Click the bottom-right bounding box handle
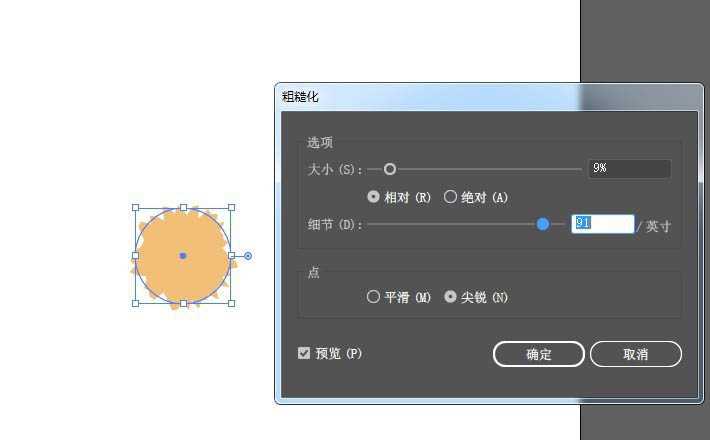The width and height of the screenshot is (710, 440). pyautogui.click(x=231, y=303)
